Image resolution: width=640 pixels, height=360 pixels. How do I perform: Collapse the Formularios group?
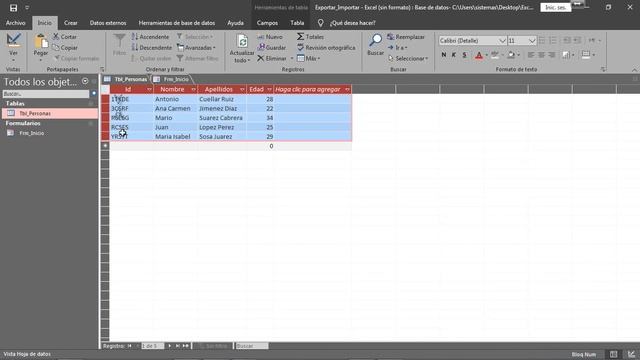pos(91,123)
